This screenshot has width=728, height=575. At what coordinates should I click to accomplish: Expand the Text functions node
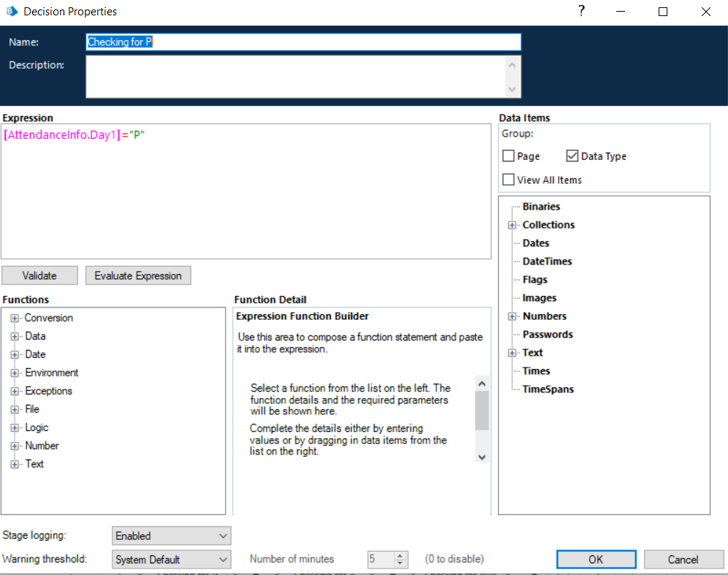point(15,465)
